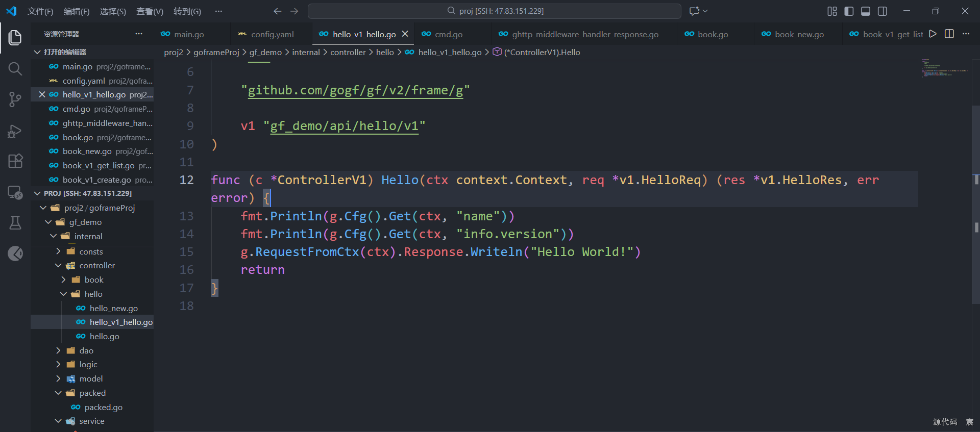
Task: Switch to ghttp_middleware_handler_response.go tab
Action: click(x=585, y=34)
